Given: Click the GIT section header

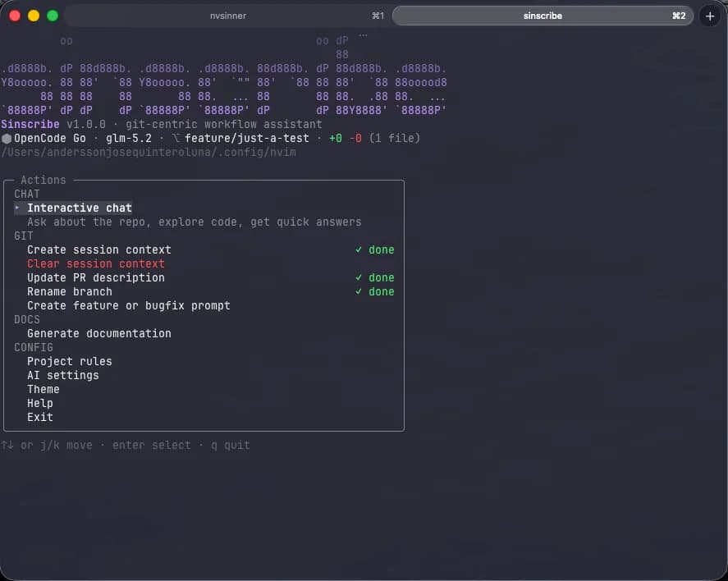Looking at the screenshot, I should pyautogui.click(x=24, y=236).
